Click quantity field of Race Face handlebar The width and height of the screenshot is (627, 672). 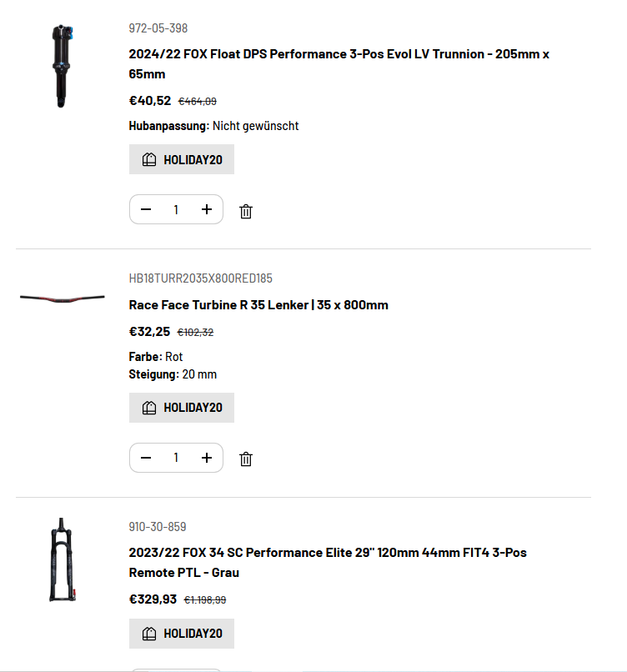176,458
